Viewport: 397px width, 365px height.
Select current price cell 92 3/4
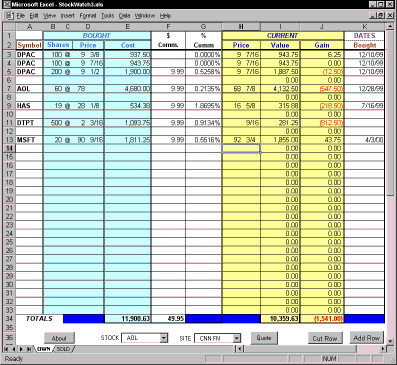241,140
